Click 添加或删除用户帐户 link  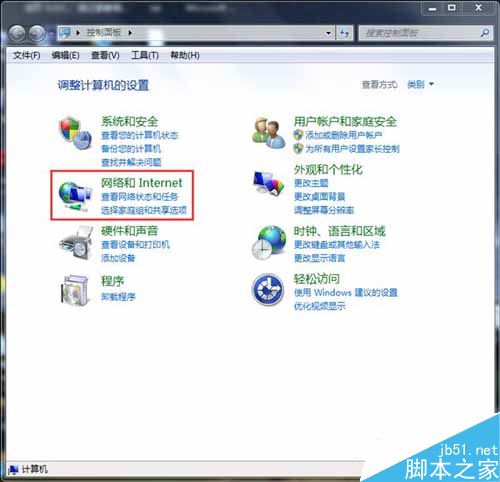click(344, 135)
